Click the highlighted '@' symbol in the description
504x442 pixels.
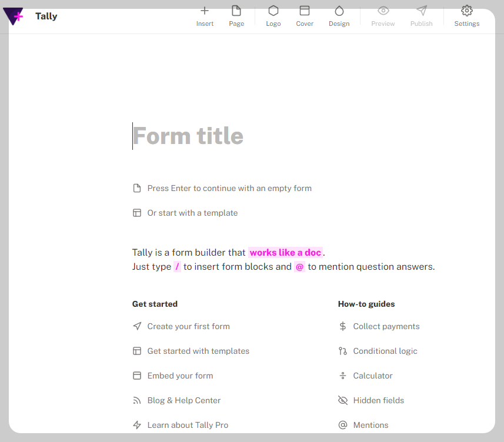coord(299,267)
